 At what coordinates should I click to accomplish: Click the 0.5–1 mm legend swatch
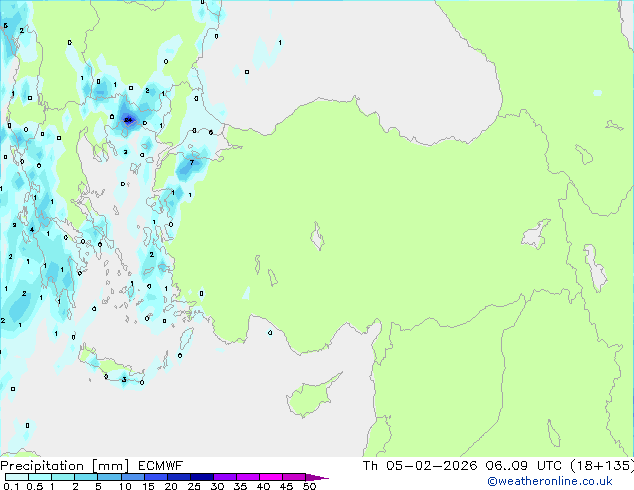pos(40,477)
